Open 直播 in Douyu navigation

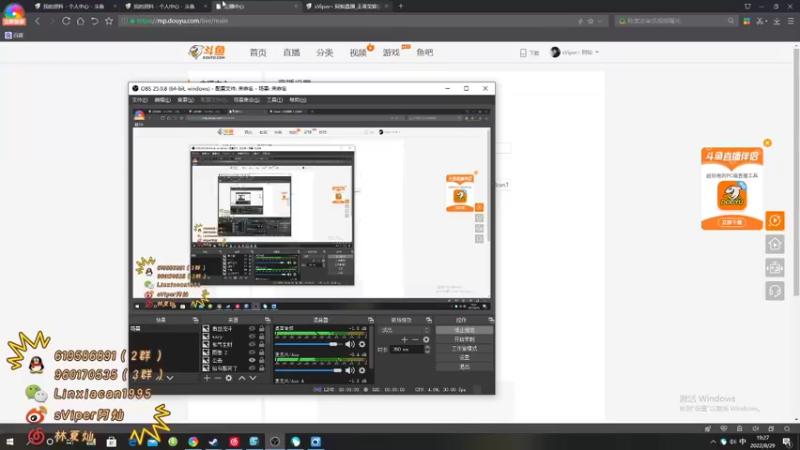[291, 53]
